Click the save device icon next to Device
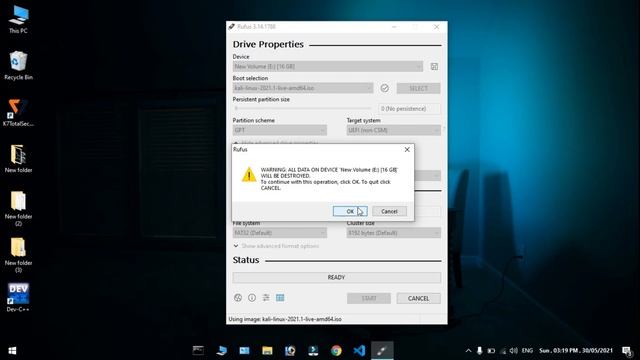Viewport: 640px width, 360px height. coord(434,67)
